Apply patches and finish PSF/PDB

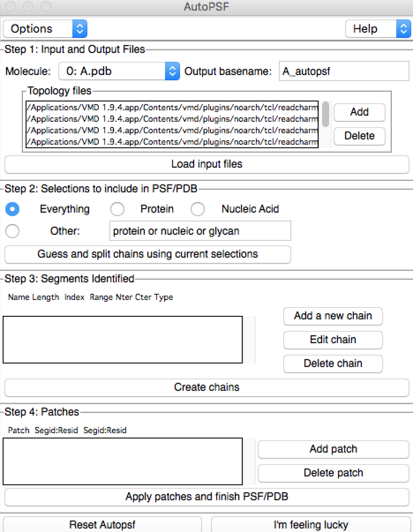click(x=206, y=497)
